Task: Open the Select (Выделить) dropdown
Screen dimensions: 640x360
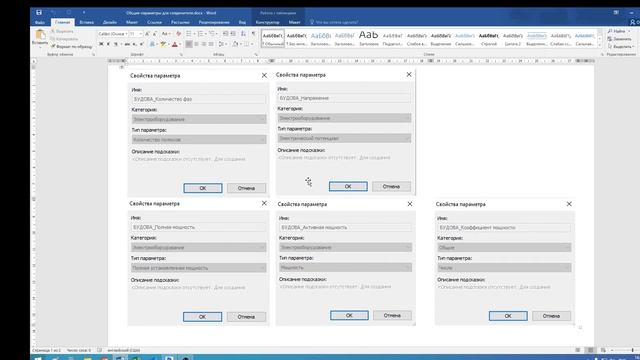Action: tap(620, 47)
